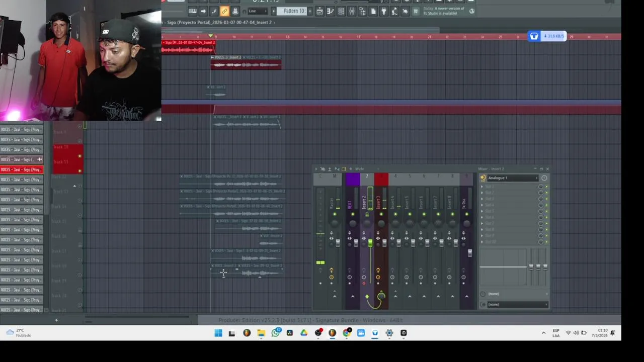Screen dimensions: 644x362
Task: Open the Analogue 1 input dropdown
Action: [x=512, y=178]
